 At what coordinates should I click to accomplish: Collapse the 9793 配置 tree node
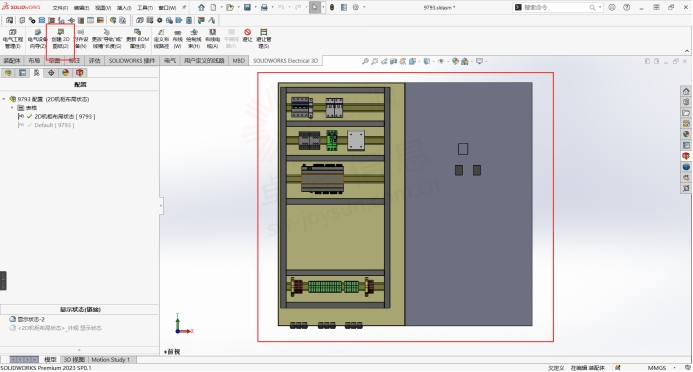[x=4, y=99]
